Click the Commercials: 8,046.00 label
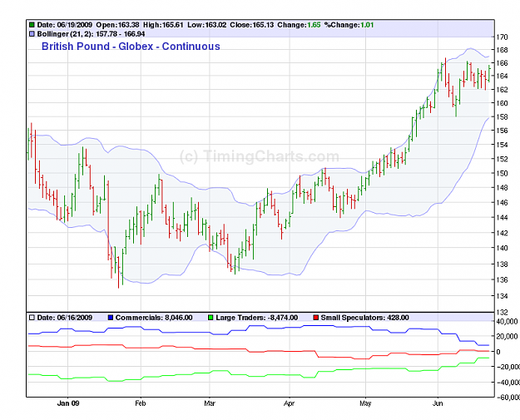Image resolution: width=520 pixels, height=420 pixels. pyautogui.click(x=154, y=318)
